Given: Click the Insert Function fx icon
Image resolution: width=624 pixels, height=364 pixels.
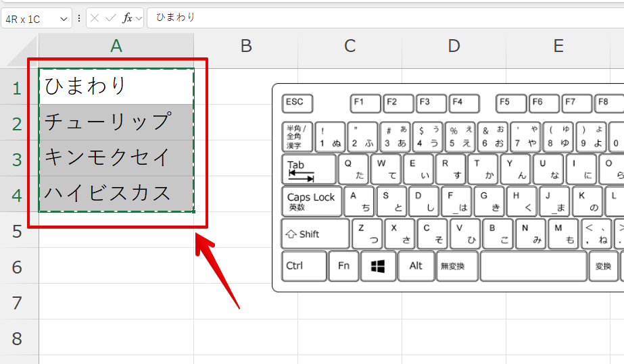Looking at the screenshot, I should click(127, 18).
